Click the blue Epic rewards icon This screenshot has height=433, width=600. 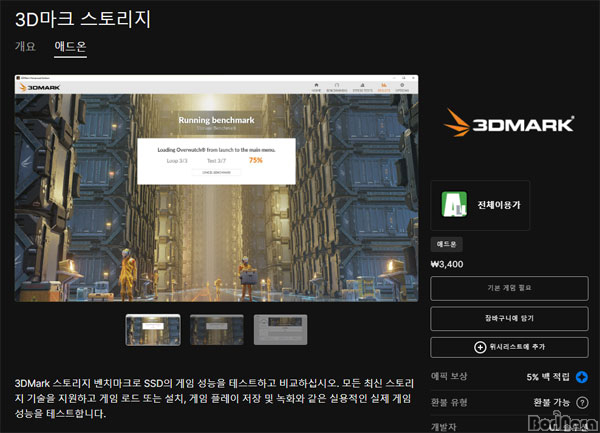tap(582, 377)
